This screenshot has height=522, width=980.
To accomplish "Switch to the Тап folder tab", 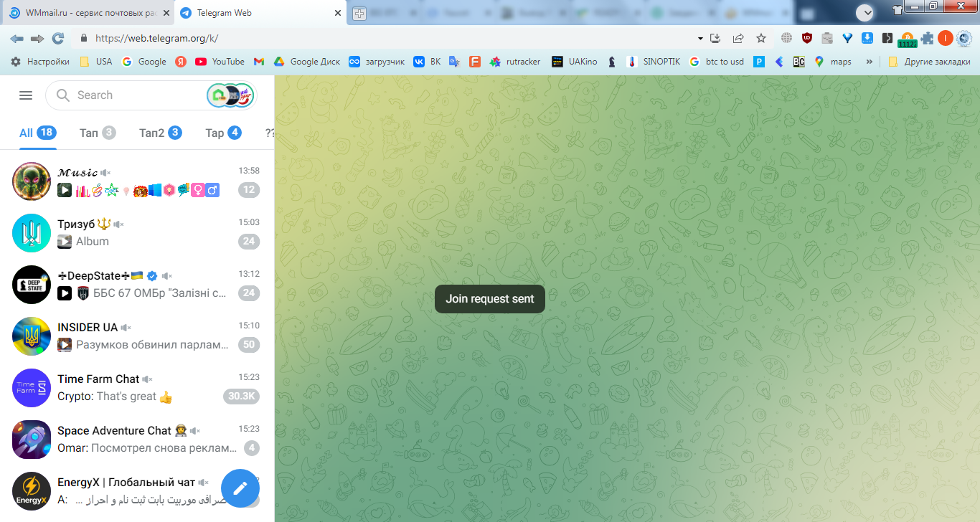I will (x=98, y=133).
